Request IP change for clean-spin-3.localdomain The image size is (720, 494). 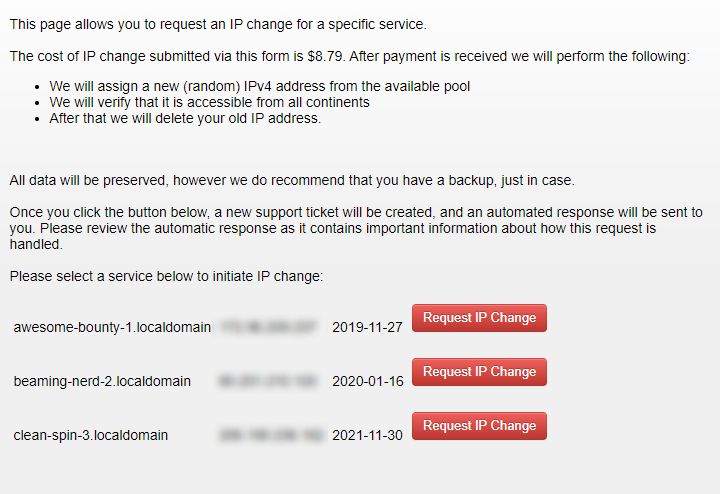[479, 426]
